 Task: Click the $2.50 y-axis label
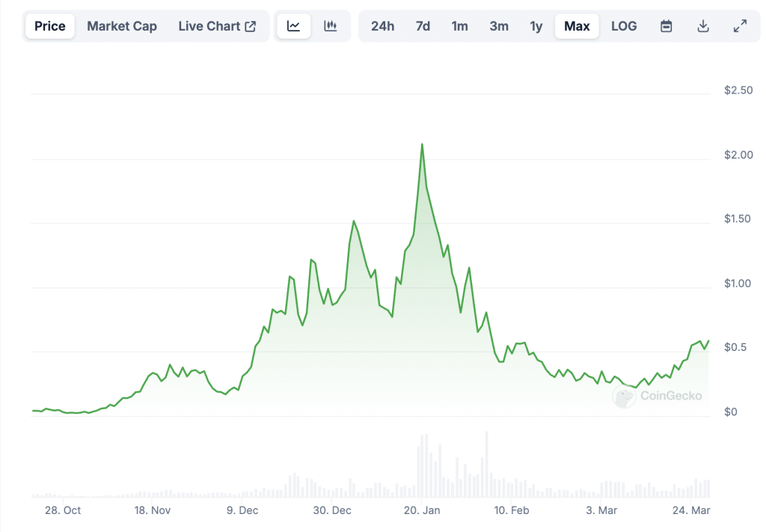(738, 90)
